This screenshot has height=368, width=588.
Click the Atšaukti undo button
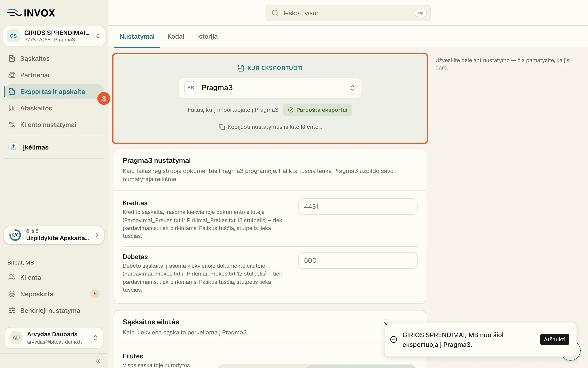[554, 339]
